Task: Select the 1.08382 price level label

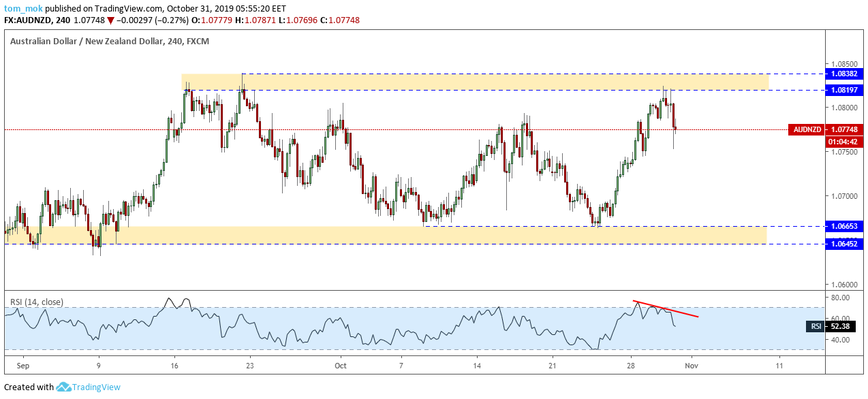Action: 844,73
